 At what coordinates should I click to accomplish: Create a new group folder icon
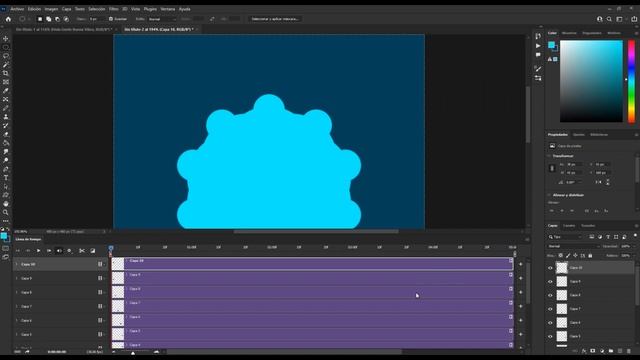point(611,351)
